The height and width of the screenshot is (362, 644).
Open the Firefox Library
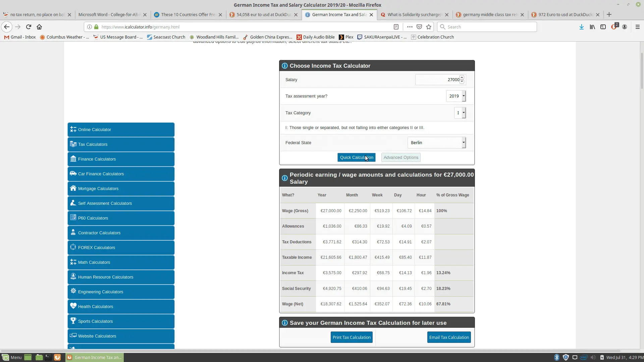[x=592, y=27]
